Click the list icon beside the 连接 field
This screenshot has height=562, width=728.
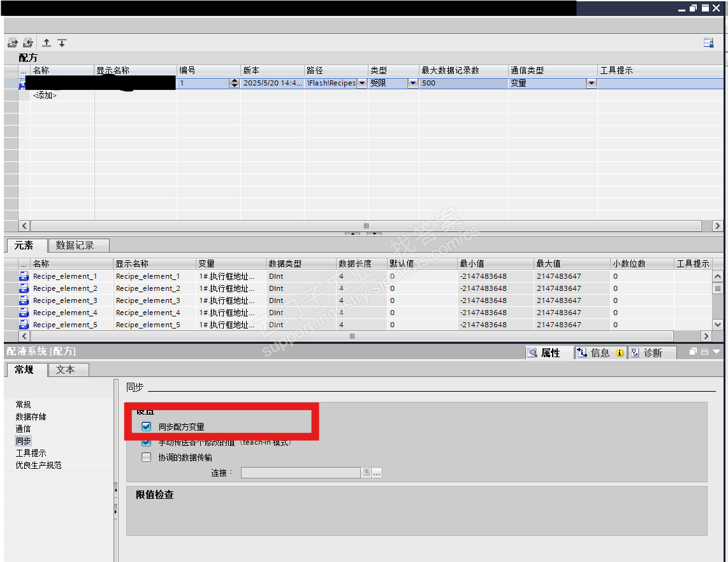pos(366,472)
